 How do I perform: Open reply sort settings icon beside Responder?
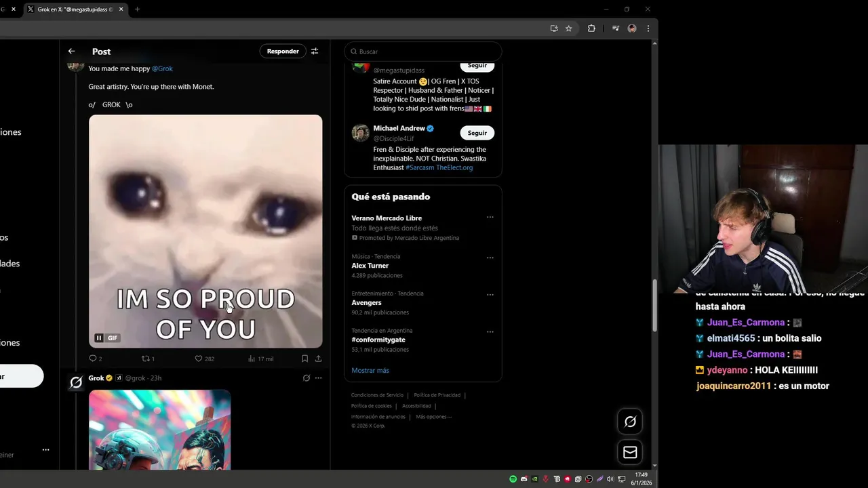point(315,52)
